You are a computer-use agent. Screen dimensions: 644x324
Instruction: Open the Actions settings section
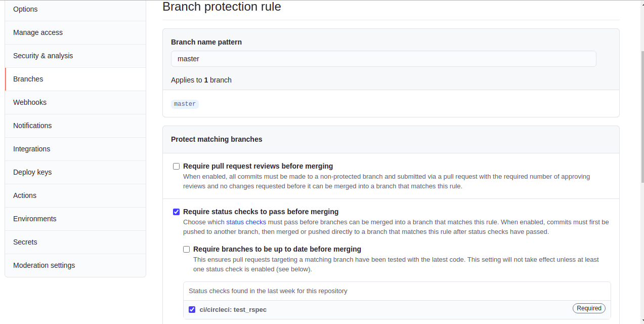pyautogui.click(x=25, y=195)
